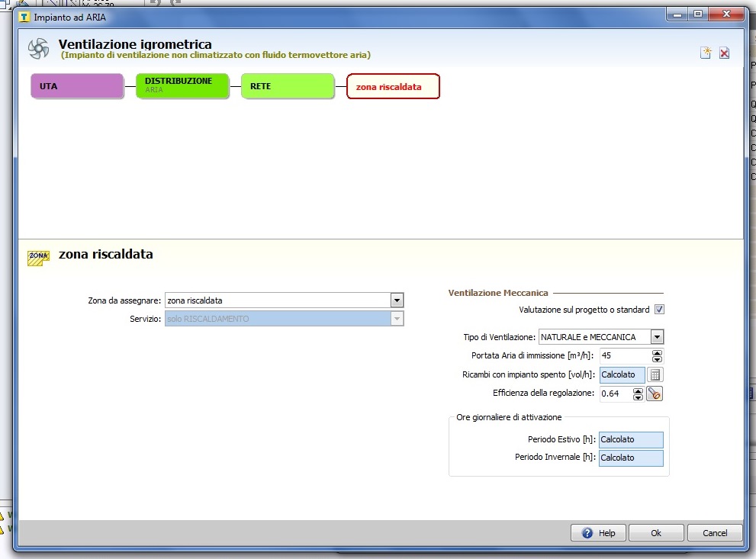Select the RETE block
The image size is (756, 559).
click(x=288, y=86)
